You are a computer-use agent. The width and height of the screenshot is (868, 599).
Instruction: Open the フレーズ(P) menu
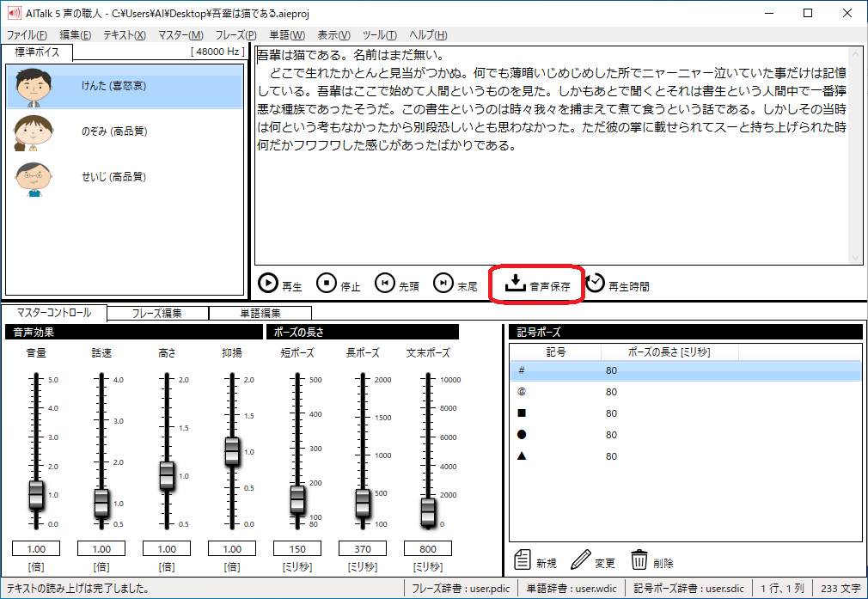[235, 35]
